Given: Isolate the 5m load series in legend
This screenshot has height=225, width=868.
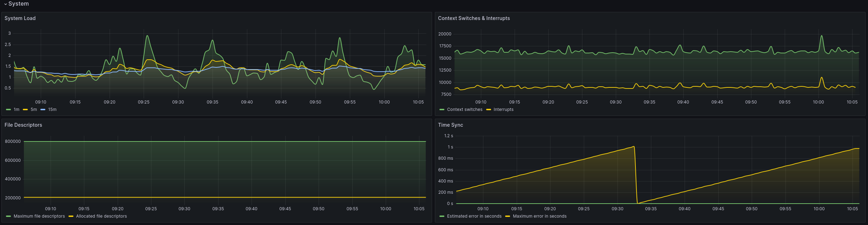Looking at the screenshot, I should [34, 110].
